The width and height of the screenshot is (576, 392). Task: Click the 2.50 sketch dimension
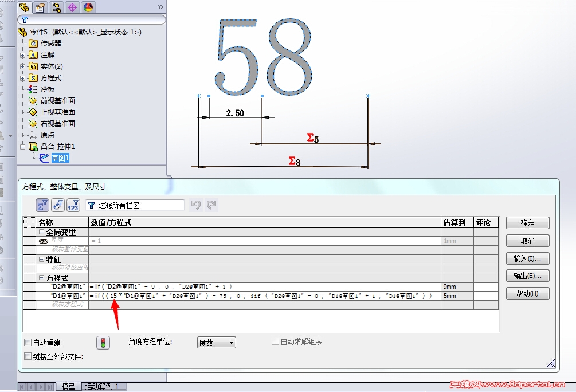pyautogui.click(x=235, y=113)
